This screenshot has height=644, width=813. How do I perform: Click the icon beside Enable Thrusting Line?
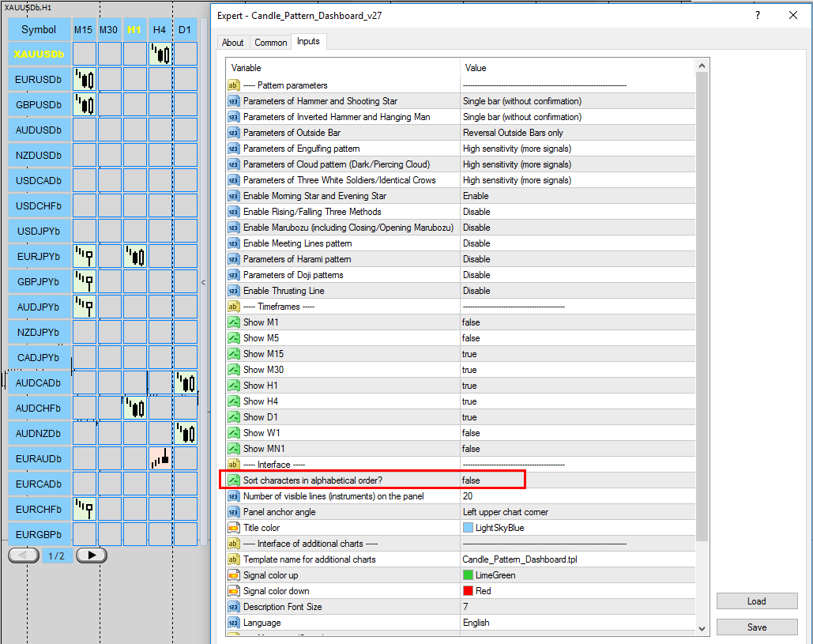[233, 291]
